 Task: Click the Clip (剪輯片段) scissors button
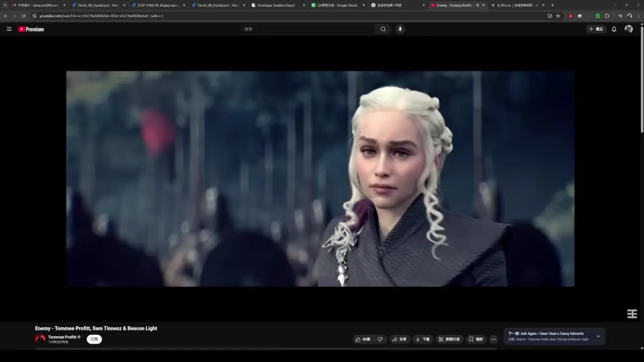tap(449, 339)
